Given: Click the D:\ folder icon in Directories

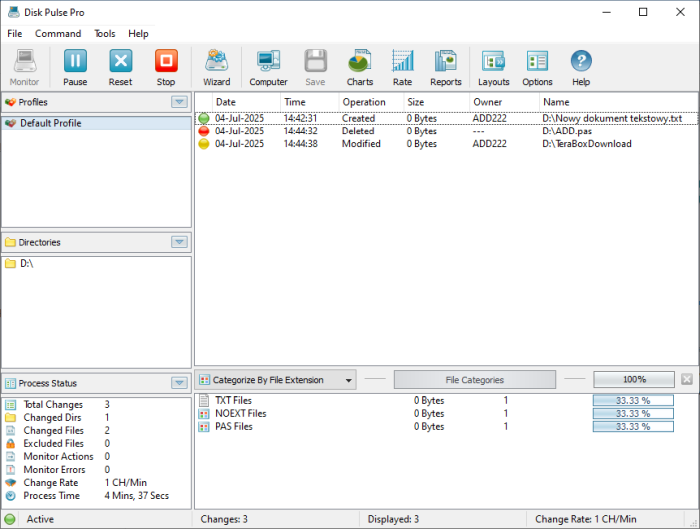Looking at the screenshot, I should click(x=10, y=263).
